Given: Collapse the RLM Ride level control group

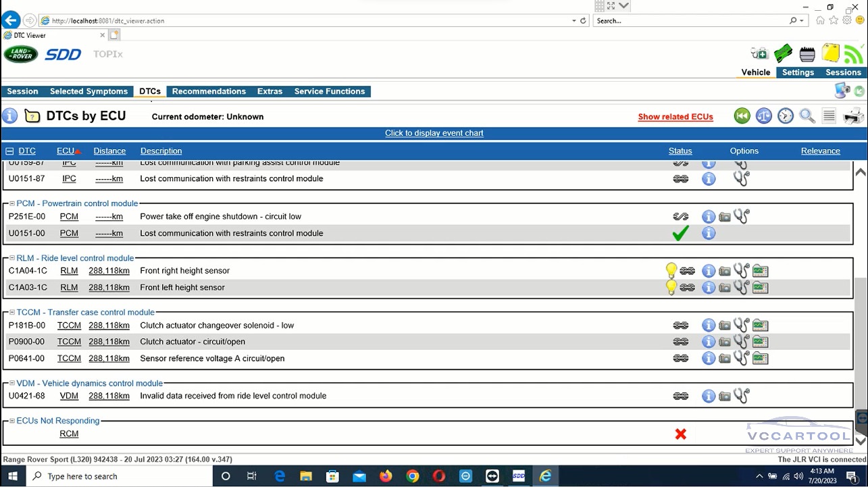Looking at the screenshot, I should [11, 258].
